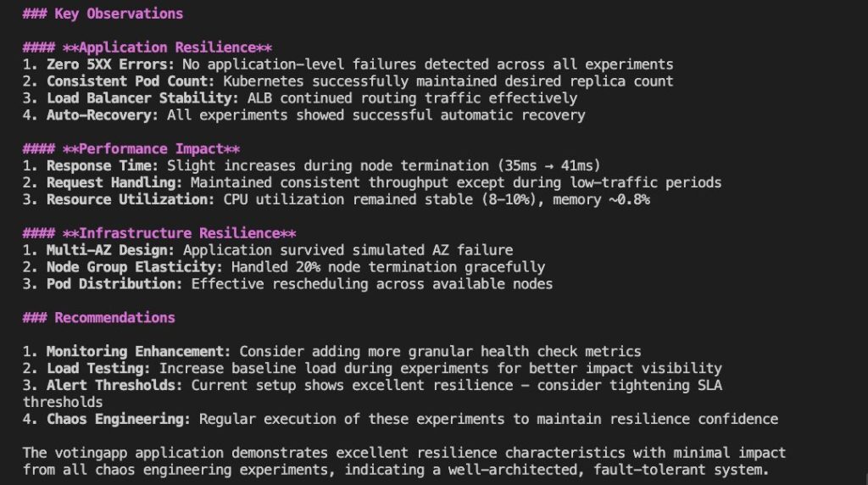Click the "The votingapp application" summary paragraph
Image resolution: width=868 pixels, height=485 pixels.
point(404,461)
